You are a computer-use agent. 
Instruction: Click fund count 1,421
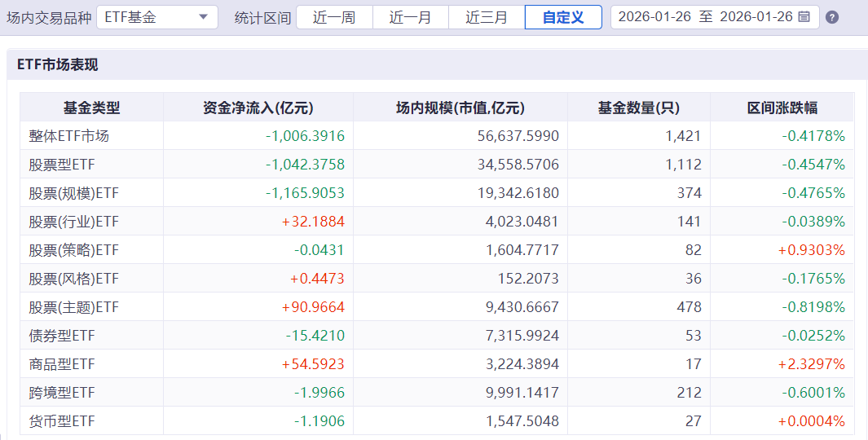pyautogui.click(x=683, y=136)
